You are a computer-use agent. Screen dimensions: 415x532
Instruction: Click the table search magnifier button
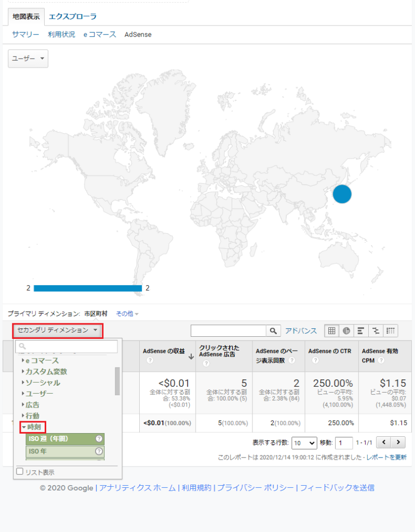click(x=273, y=331)
